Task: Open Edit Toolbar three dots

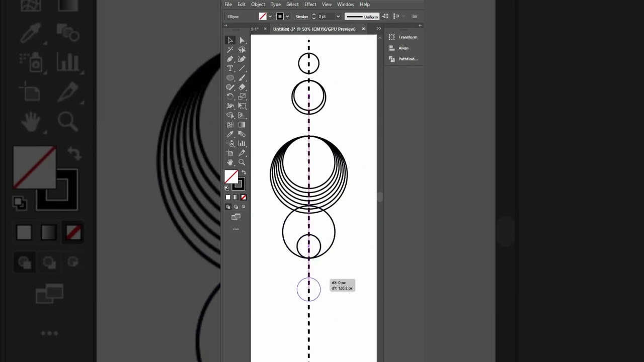Action: [235, 229]
